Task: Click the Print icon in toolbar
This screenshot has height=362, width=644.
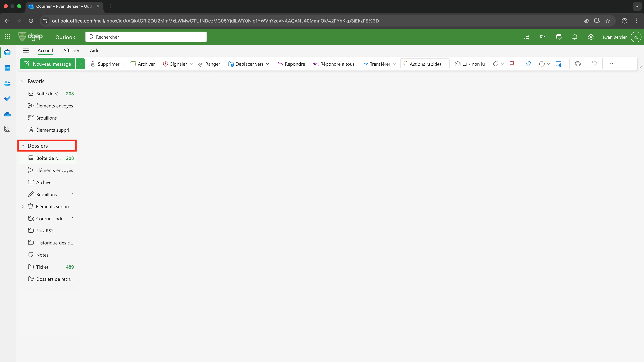Action: 578,64
